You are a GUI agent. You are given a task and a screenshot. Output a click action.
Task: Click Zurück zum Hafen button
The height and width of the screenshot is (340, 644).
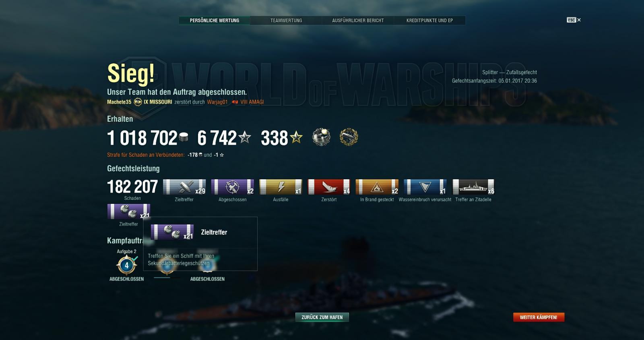pyautogui.click(x=322, y=317)
